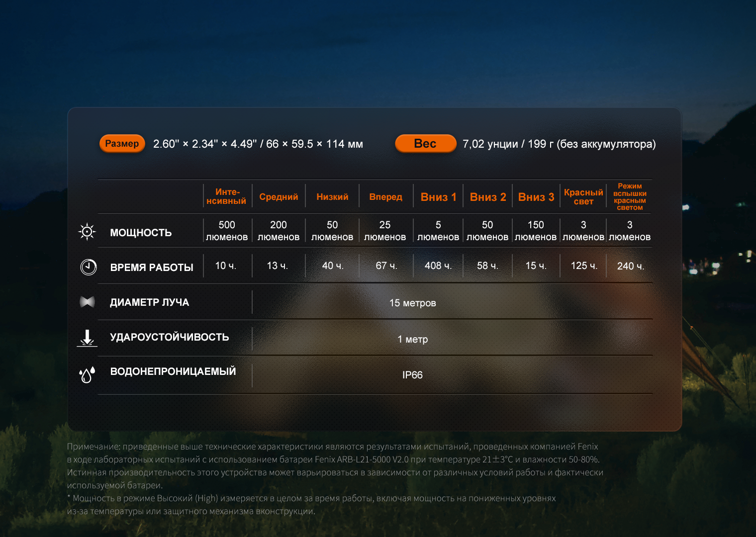Select the Вперед mode header

pyautogui.click(x=385, y=197)
